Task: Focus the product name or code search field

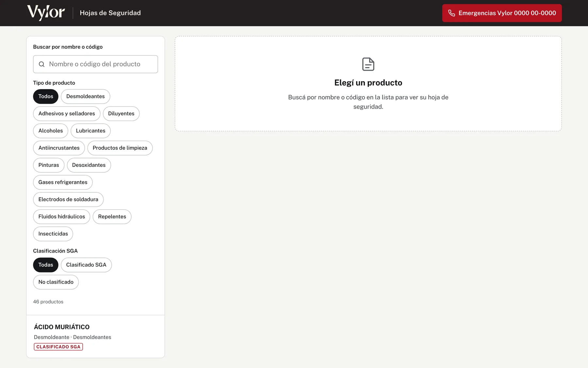Action: click(x=95, y=64)
